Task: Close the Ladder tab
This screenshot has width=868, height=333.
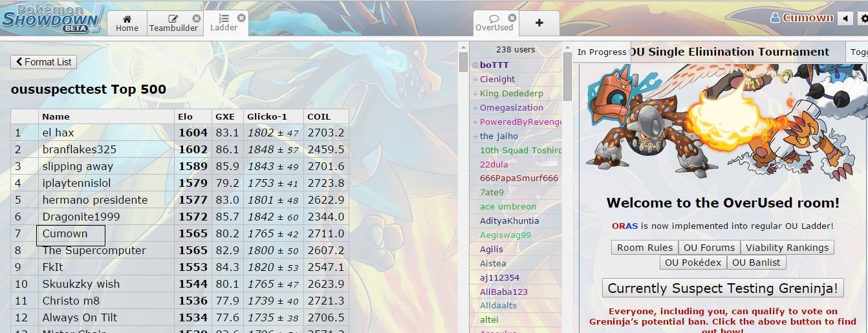Action: tap(241, 18)
